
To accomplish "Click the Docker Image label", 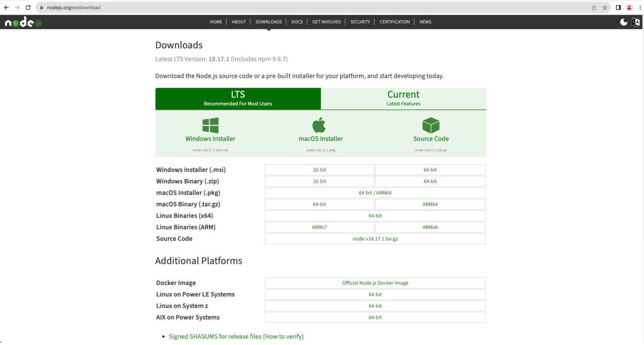I will tap(176, 283).
